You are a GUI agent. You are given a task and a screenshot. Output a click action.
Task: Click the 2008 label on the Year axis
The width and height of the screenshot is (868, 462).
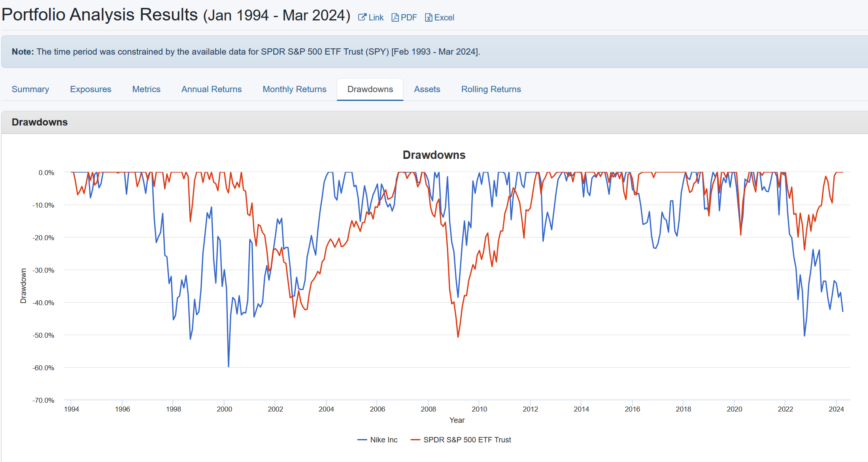pos(428,409)
